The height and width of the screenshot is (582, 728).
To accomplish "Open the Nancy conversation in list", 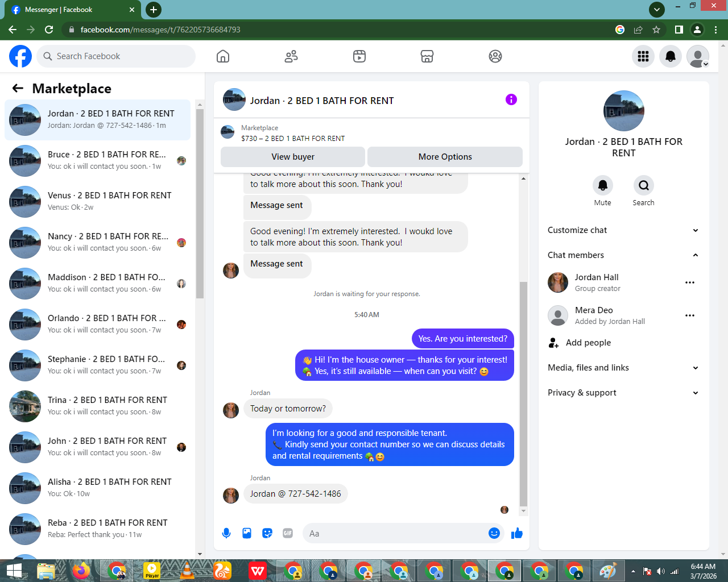I will tap(98, 243).
